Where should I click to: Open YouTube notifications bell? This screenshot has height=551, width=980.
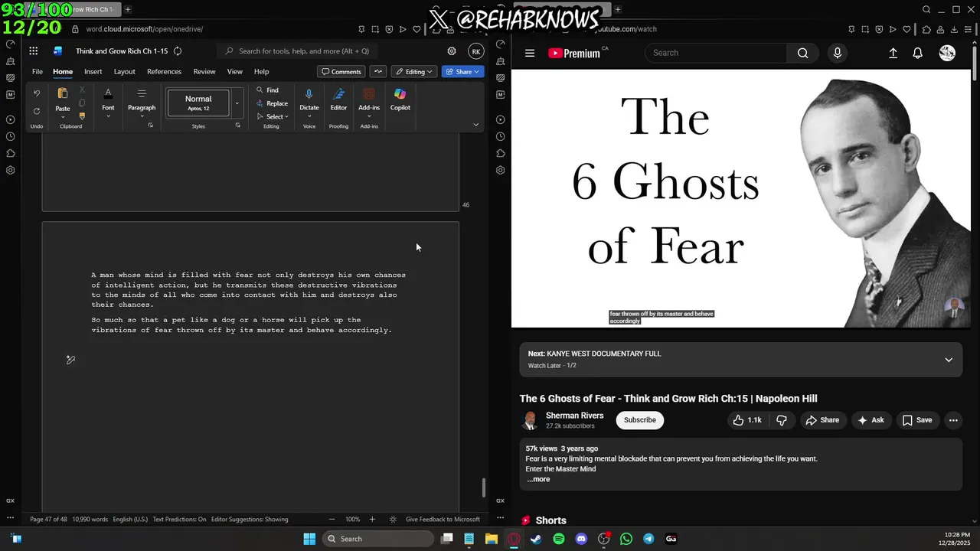(917, 53)
